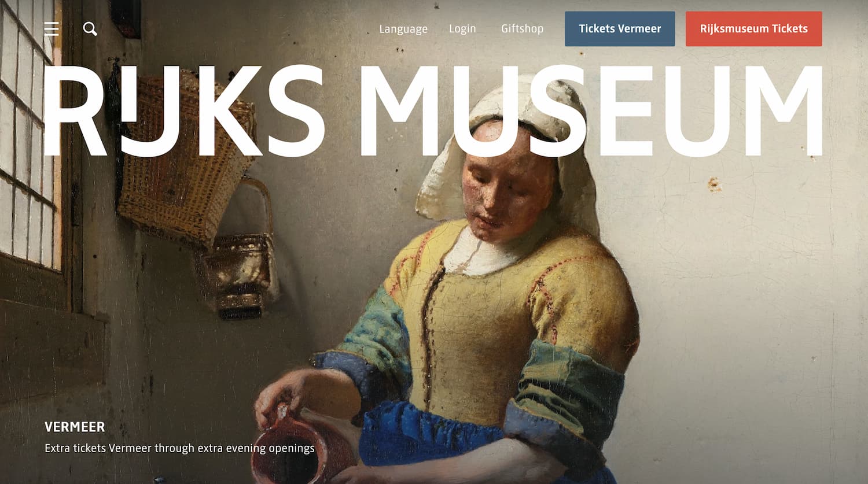Follow the Extra tickets Vermeer evening openings text
Screen dimensions: 868x484
tap(180, 448)
